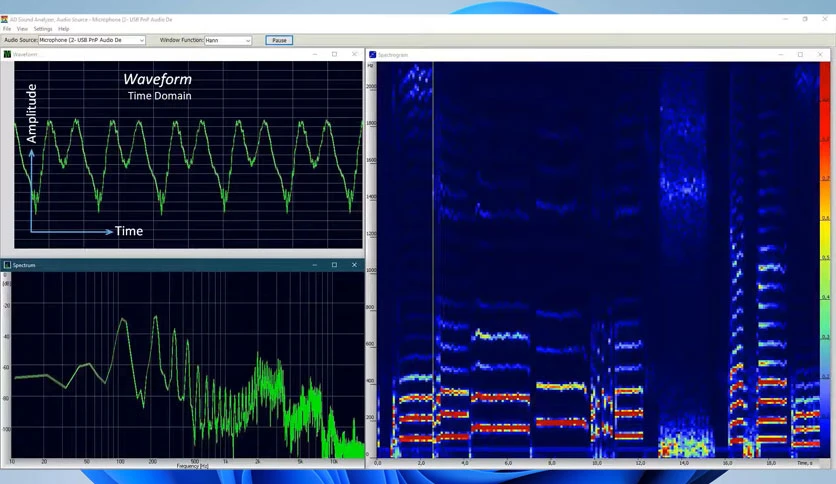Open the Help menu
The width and height of the screenshot is (836, 484).
pos(63,29)
